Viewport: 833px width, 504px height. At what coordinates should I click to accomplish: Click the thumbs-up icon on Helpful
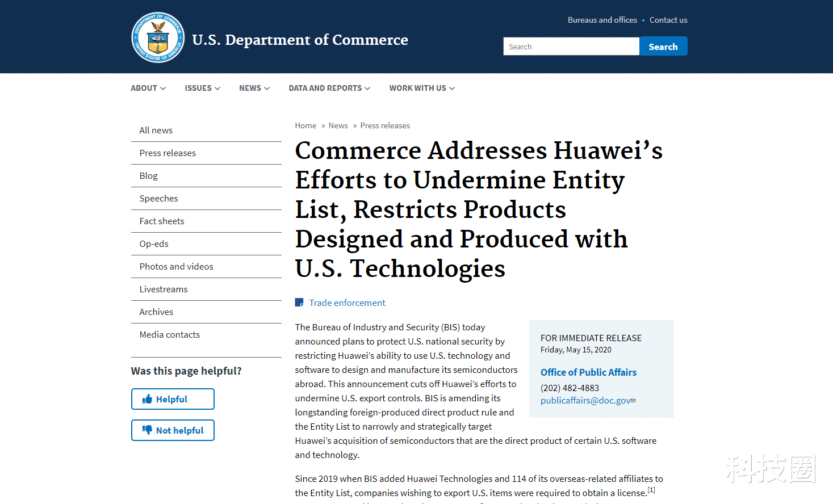click(x=147, y=399)
